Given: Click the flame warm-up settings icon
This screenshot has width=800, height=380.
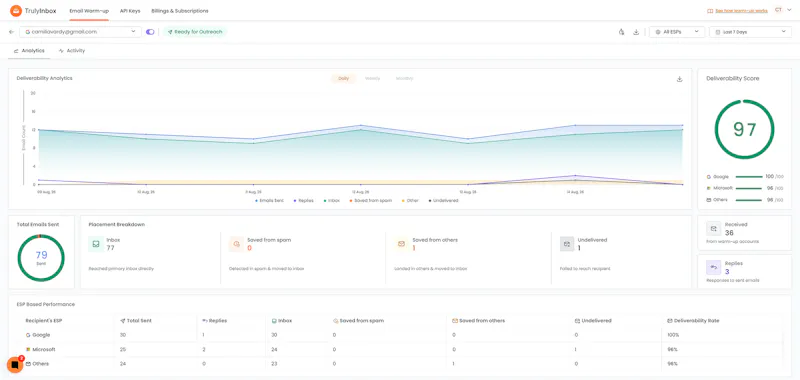Looking at the screenshot, I should point(621,32).
